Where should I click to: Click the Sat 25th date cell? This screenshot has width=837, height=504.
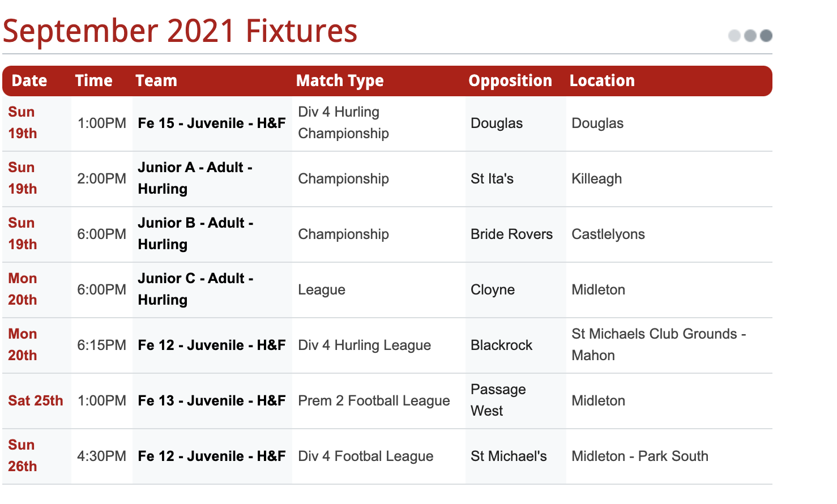pyautogui.click(x=36, y=400)
